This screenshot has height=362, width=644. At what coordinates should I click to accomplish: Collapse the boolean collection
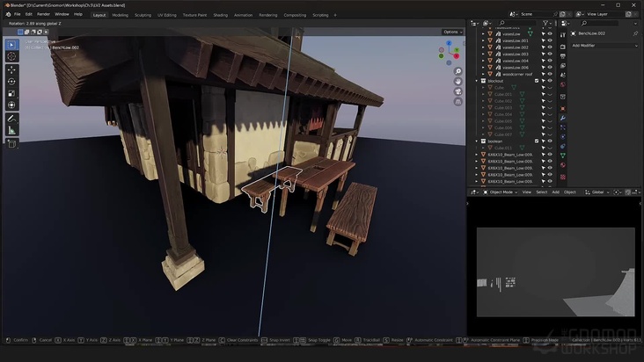[477, 141]
